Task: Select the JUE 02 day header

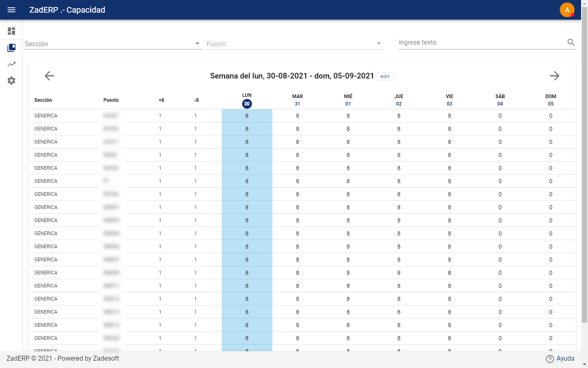Action: [399, 100]
